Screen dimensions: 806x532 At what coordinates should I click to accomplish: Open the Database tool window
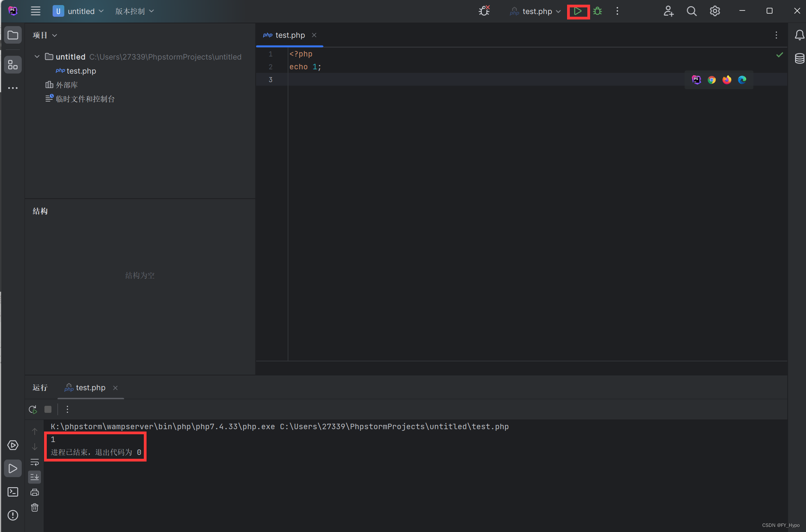[x=799, y=59]
